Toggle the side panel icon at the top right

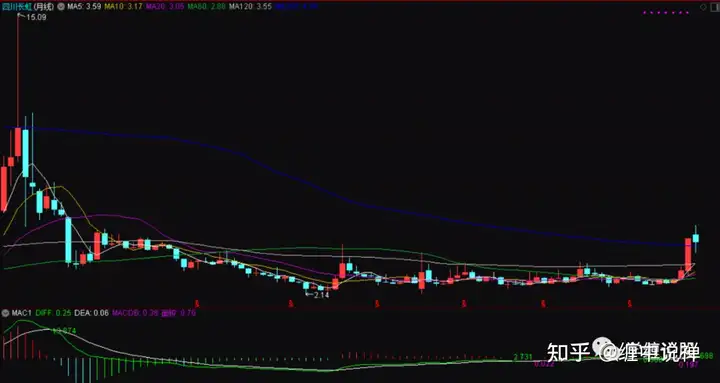715,7
